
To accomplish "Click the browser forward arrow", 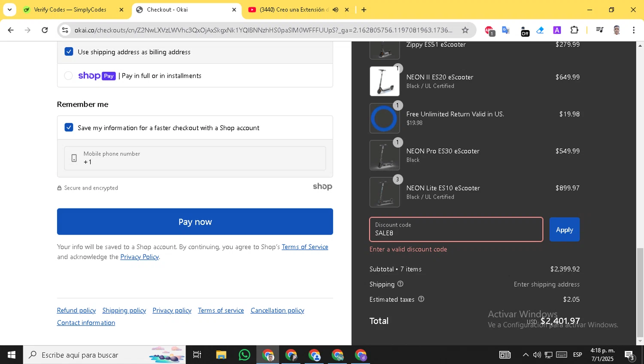I will click(27, 30).
